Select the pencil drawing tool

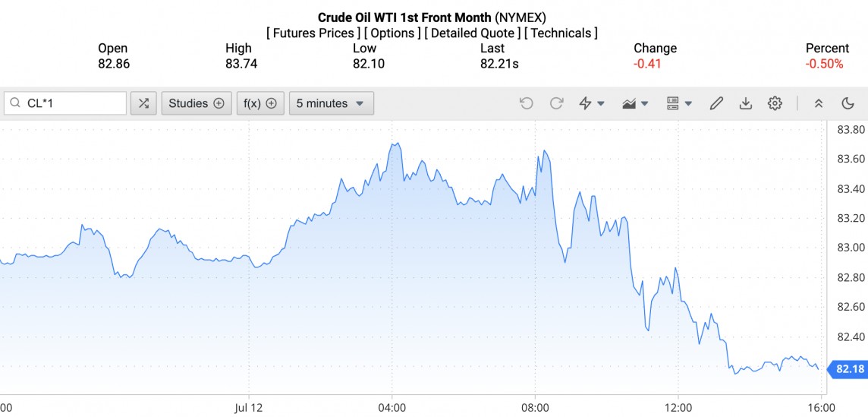[x=716, y=103]
